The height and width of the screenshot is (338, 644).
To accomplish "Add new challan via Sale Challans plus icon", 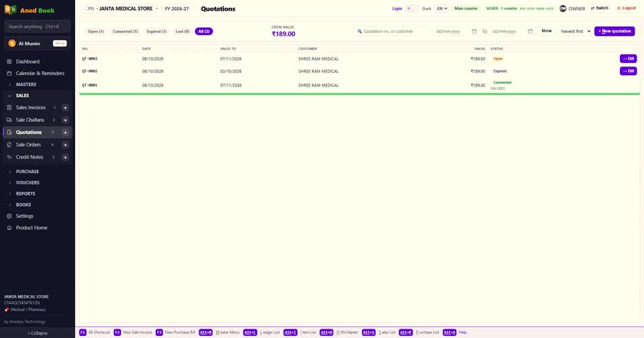I will [x=65, y=120].
